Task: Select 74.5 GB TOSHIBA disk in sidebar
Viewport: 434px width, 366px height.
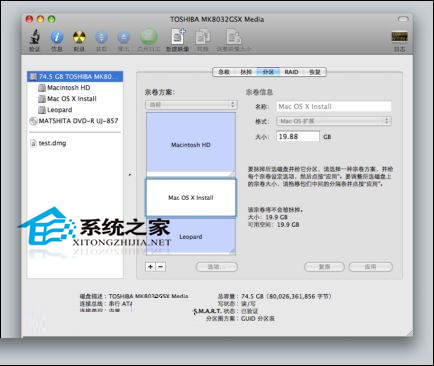Action: (75, 77)
